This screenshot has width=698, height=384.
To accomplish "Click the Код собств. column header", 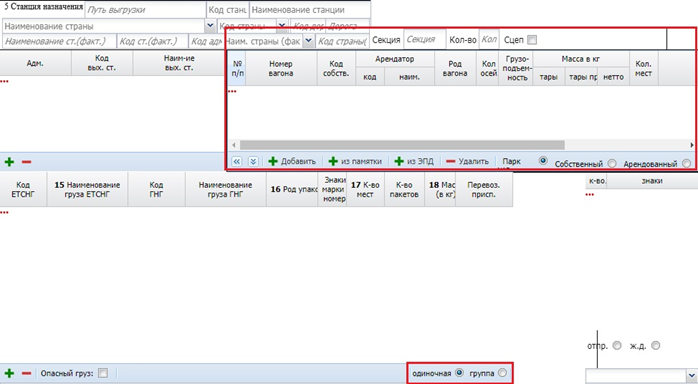I will click(x=336, y=69).
